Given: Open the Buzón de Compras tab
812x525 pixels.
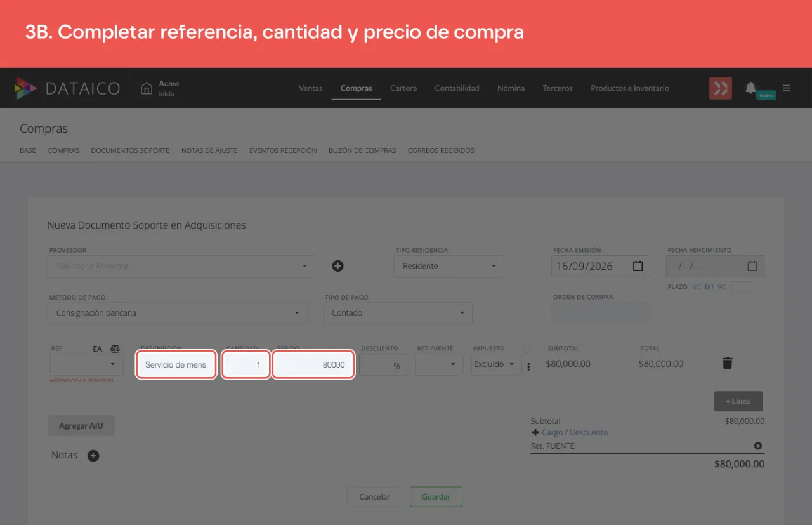Looking at the screenshot, I should [x=362, y=151].
